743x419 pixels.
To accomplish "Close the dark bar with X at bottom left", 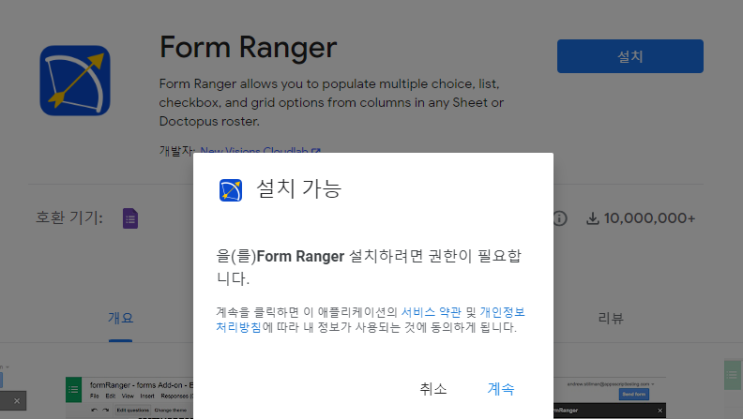I will pyautogui.click(x=17, y=401).
